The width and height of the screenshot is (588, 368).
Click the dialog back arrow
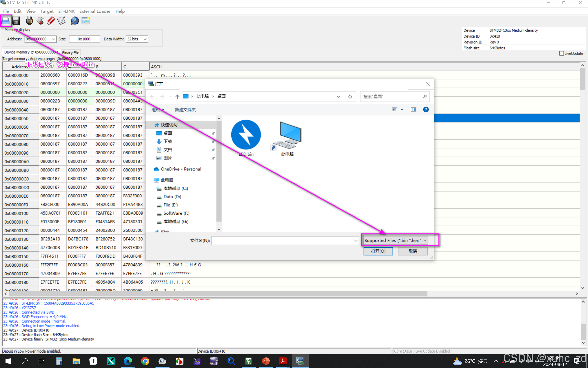pos(152,97)
